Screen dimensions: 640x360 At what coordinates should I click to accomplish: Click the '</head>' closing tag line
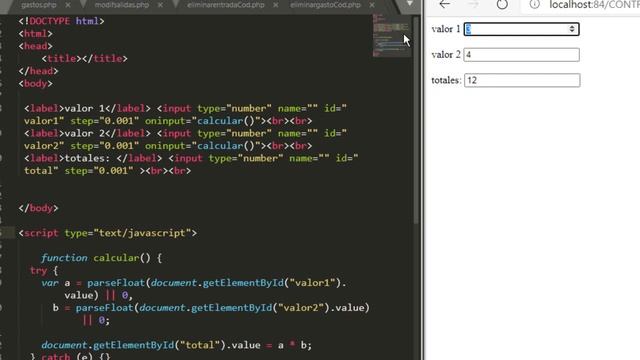pos(38,71)
